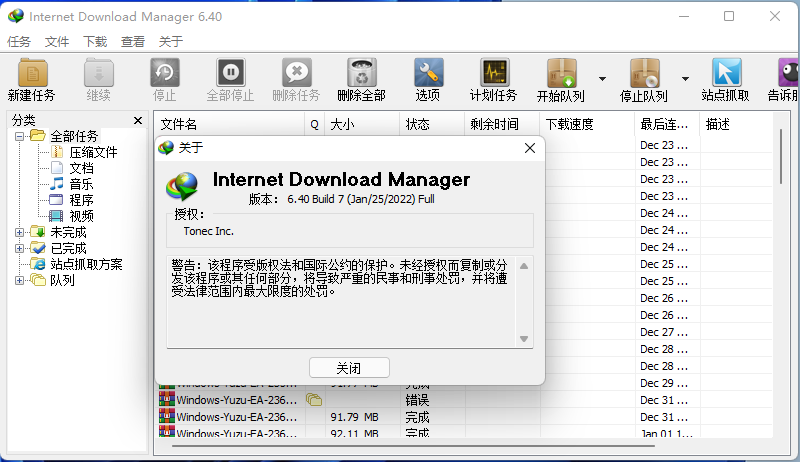
Task: Minimize the Internet Download Manager window
Action: click(684, 16)
